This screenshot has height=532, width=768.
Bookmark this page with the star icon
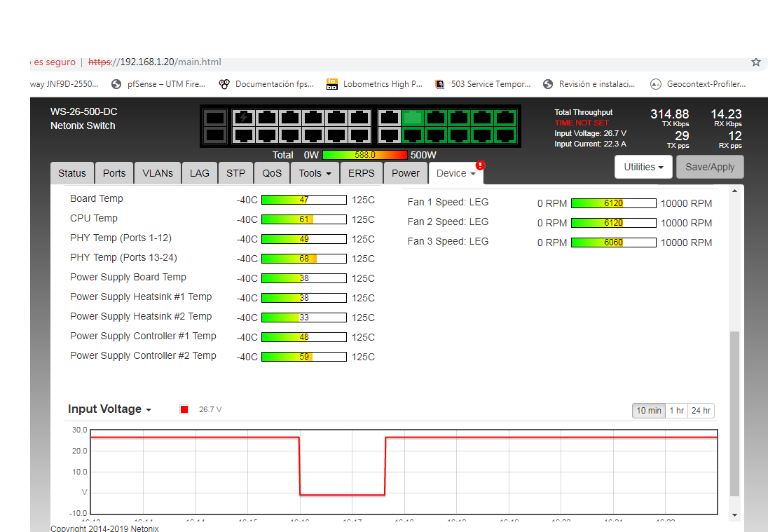(x=756, y=62)
